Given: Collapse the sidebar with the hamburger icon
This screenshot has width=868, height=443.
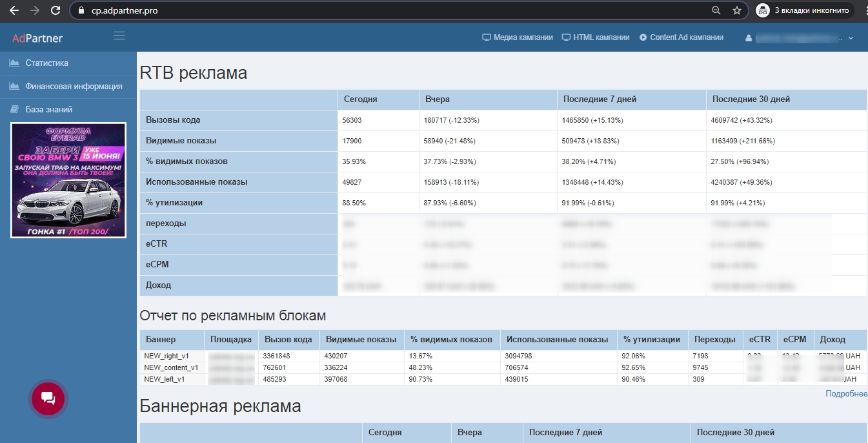Looking at the screenshot, I should click(x=119, y=36).
